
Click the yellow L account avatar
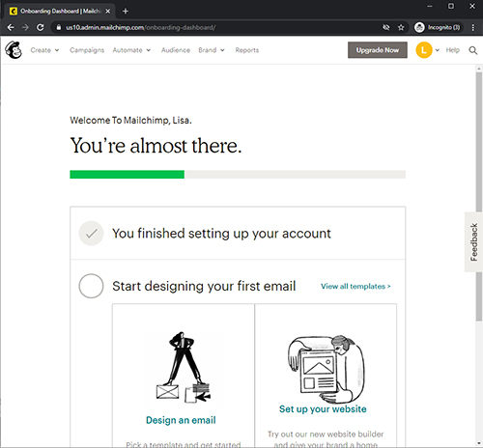(424, 50)
